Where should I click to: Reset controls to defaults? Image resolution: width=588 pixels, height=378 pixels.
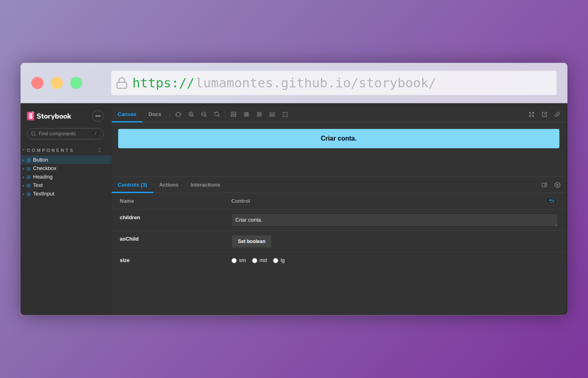[x=551, y=201]
